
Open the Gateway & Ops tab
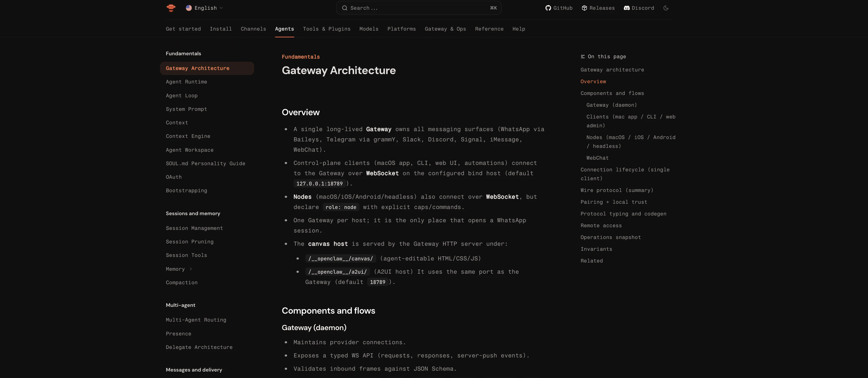pyautogui.click(x=445, y=29)
